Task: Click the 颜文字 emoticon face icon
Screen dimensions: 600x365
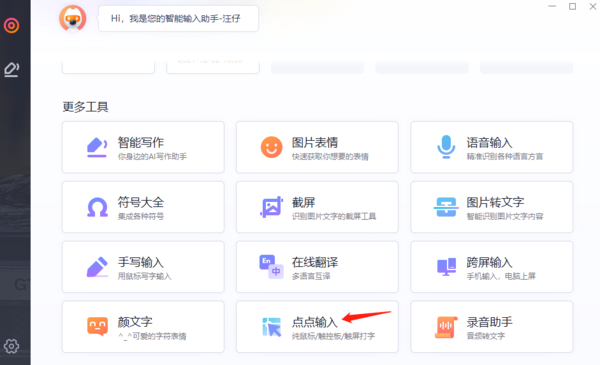Action: coord(97,326)
